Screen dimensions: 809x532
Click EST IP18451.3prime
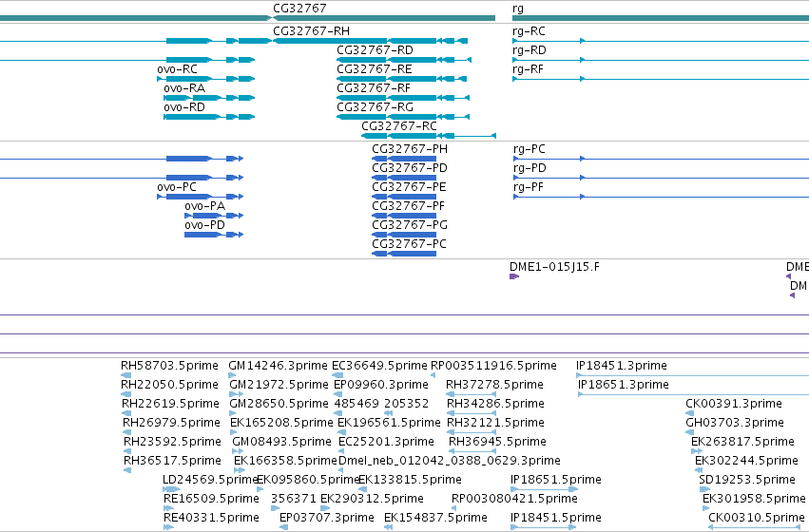pos(622,366)
